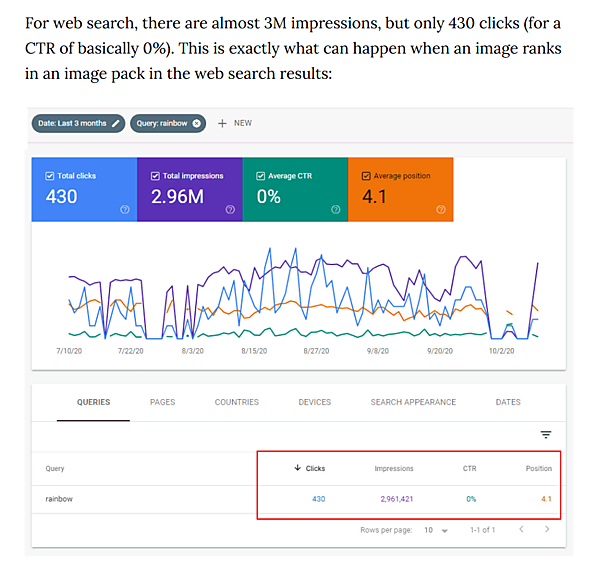Toggle the Average position checkbox
The height and width of the screenshot is (575, 600).
tap(366, 176)
